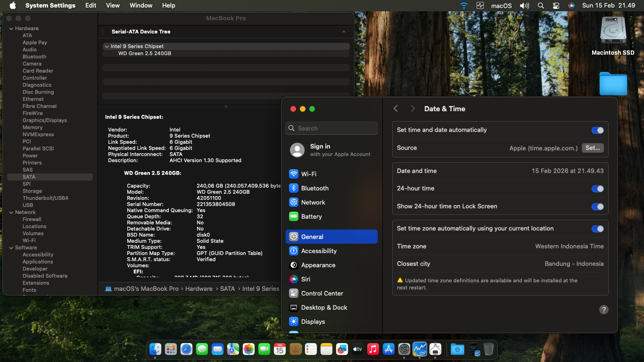The width and height of the screenshot is (644, 362).
Task: Select Graphics/Displays in System Information sidebar
Action: coord(45,120)
